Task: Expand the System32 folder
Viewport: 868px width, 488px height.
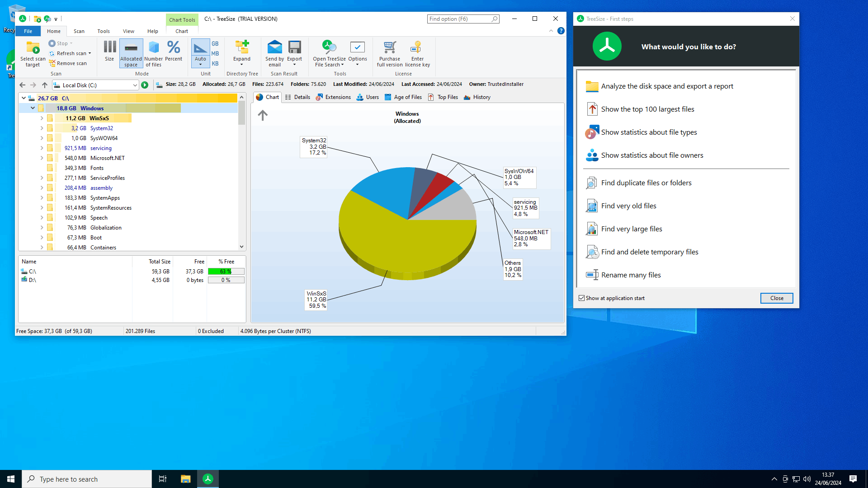Action: [x=42, y=128]
